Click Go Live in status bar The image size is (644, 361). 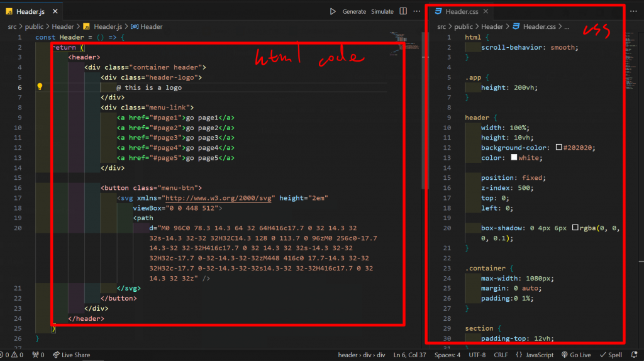[576, 355]
